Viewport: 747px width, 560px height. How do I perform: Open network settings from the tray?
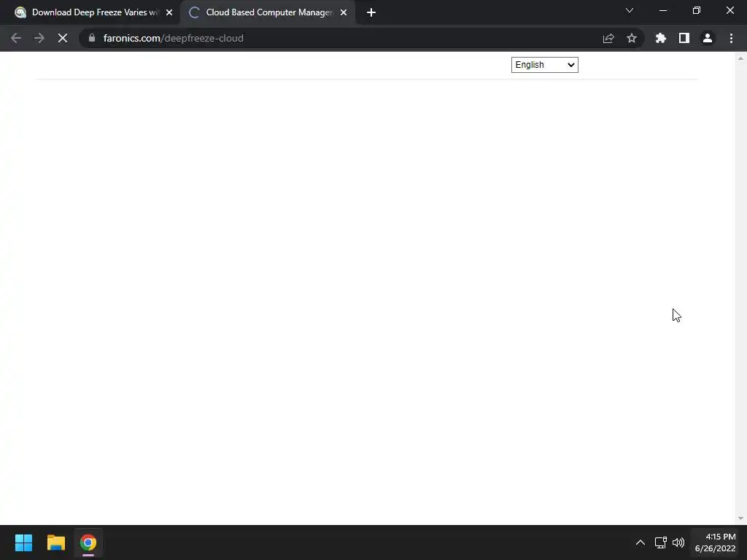tap(660, 542)
